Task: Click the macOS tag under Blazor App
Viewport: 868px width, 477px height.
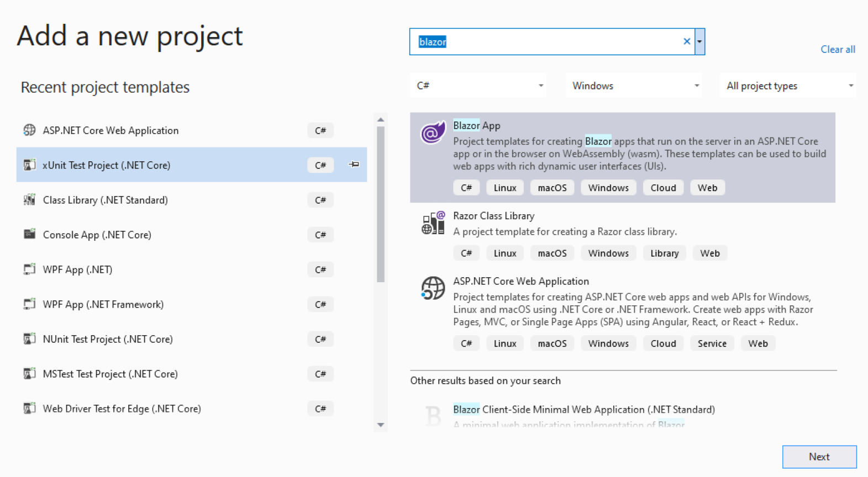Action: pyautogui.click(x=552, y=188)
